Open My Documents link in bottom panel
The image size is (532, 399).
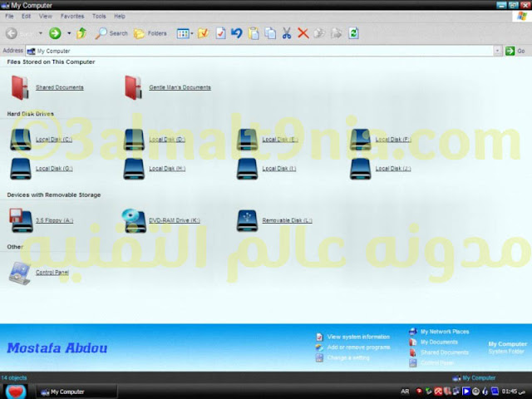coord(433,342)
